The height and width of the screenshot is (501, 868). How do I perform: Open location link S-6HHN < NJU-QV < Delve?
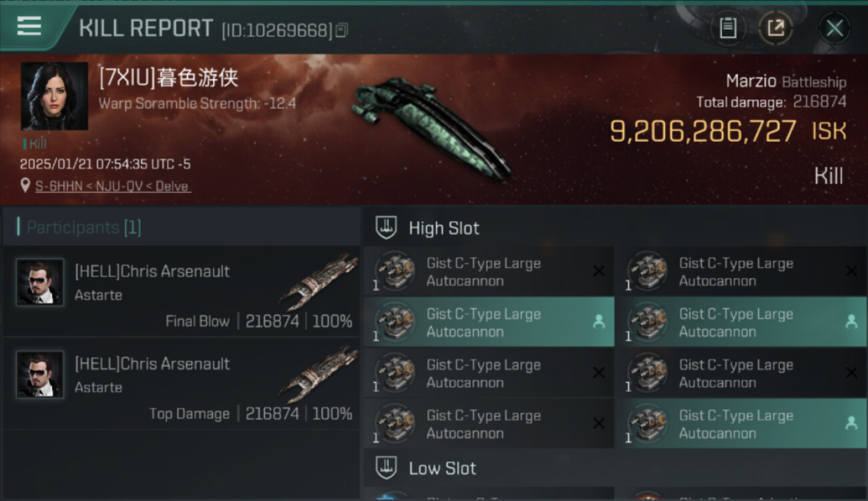(x=113, y=186)
